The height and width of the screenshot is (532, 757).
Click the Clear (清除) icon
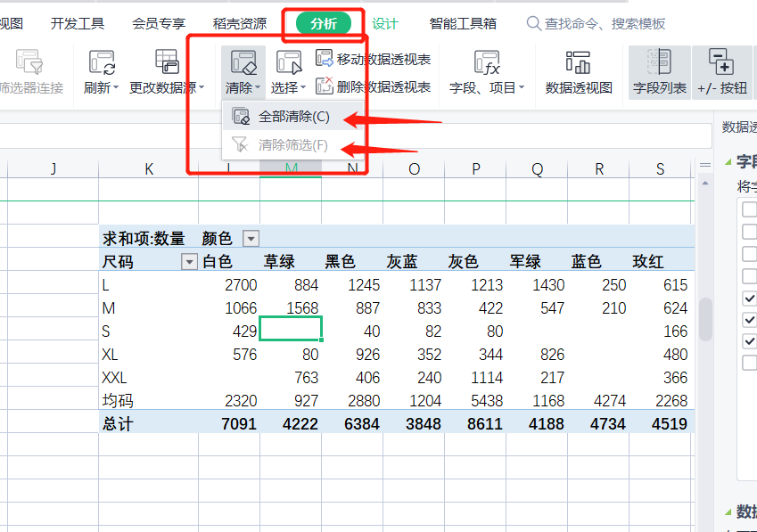tap(243, 62)
